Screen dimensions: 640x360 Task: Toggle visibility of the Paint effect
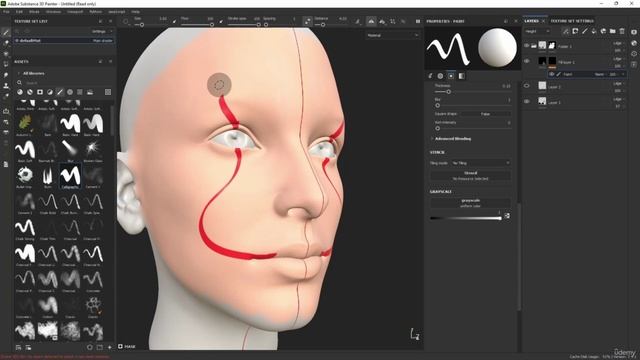coord(551,74)
